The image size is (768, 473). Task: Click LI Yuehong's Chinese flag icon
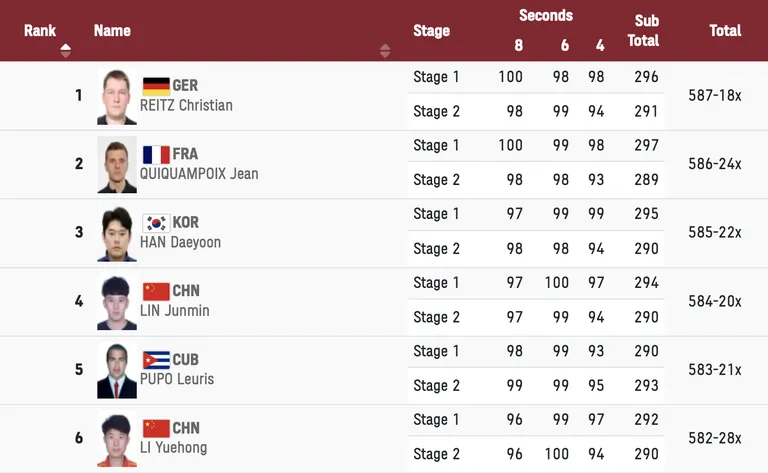coord(156,429)
